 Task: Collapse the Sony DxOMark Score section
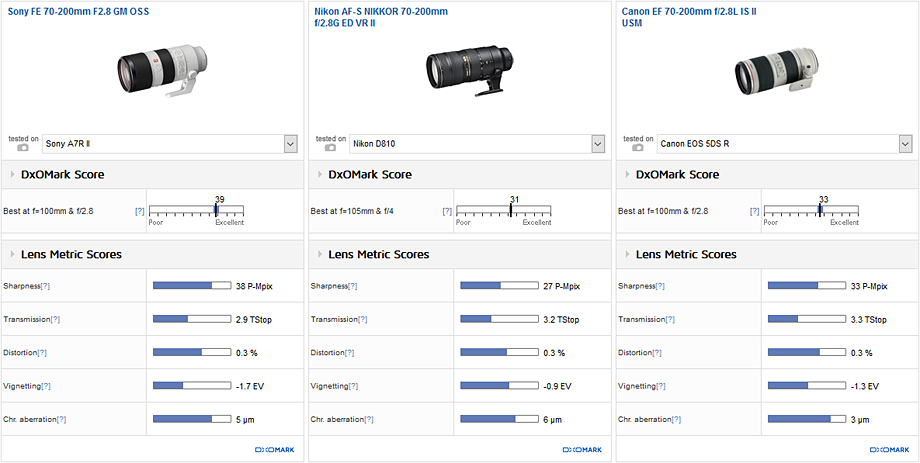(x=12, y=175)
